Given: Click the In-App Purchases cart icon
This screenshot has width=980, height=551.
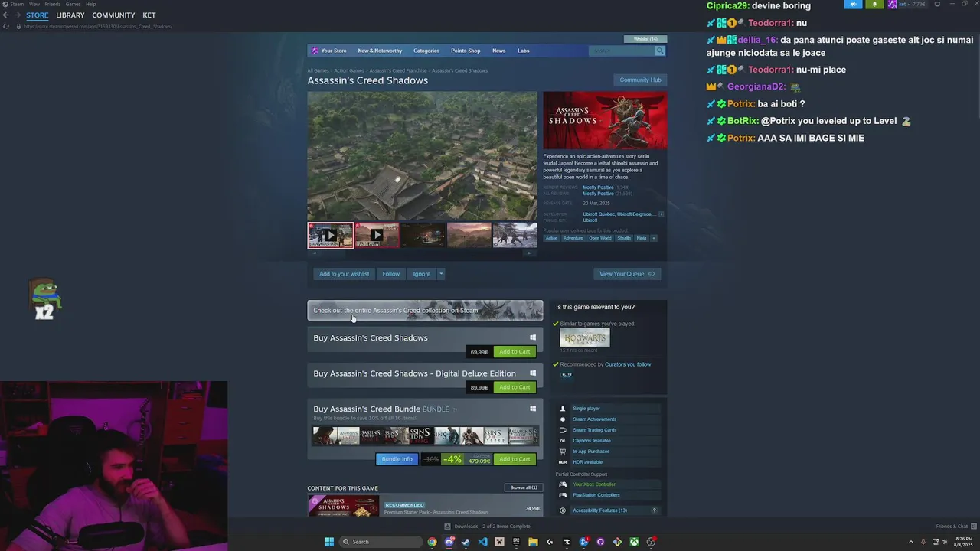Looking at the screenshot, I should point(563,452).
